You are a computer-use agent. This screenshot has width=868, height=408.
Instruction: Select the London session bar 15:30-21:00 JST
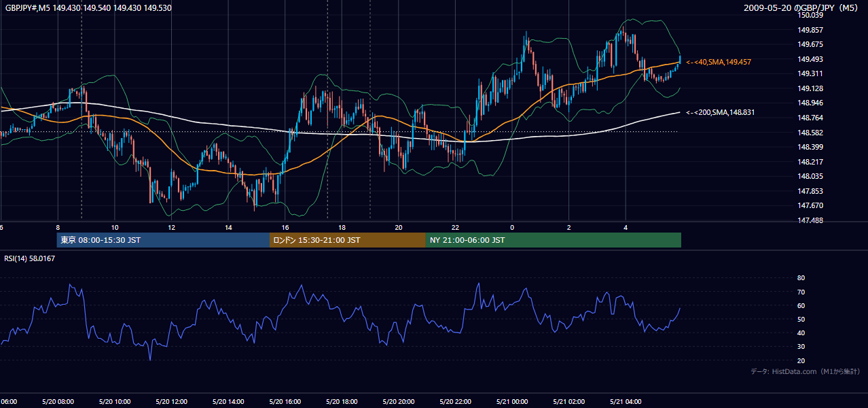pyautogui.click(x=348, y=240)
